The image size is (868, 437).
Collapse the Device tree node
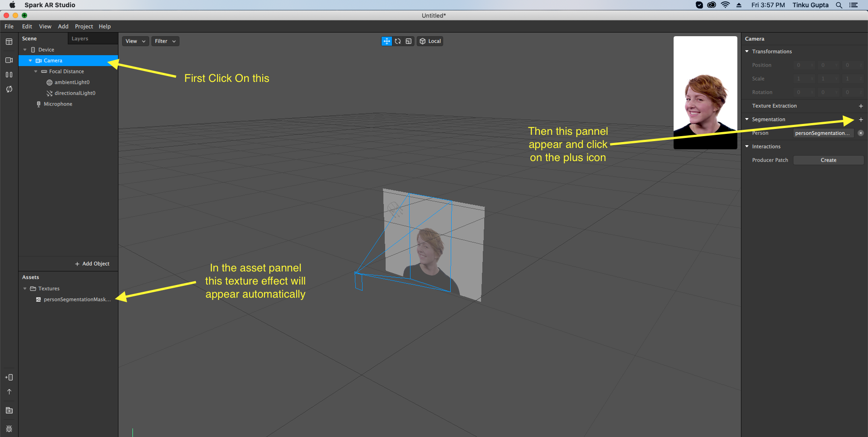tap(25, 50)
